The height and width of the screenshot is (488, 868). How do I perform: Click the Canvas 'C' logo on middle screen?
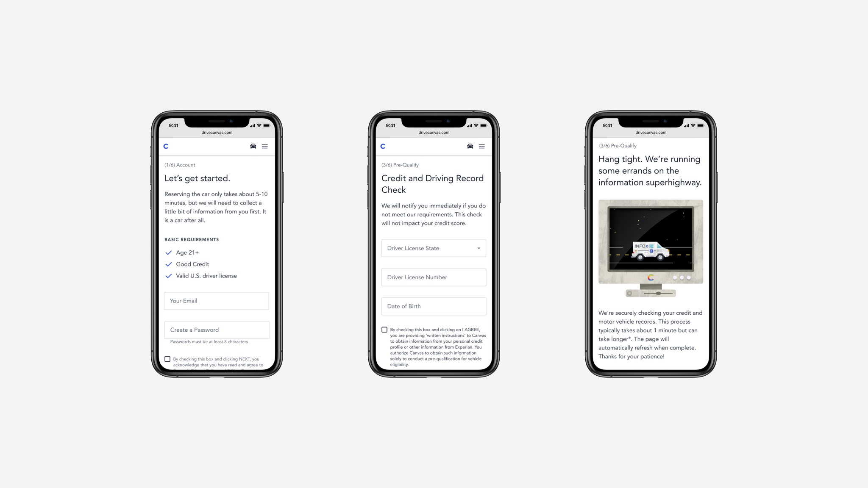[383, 146]
